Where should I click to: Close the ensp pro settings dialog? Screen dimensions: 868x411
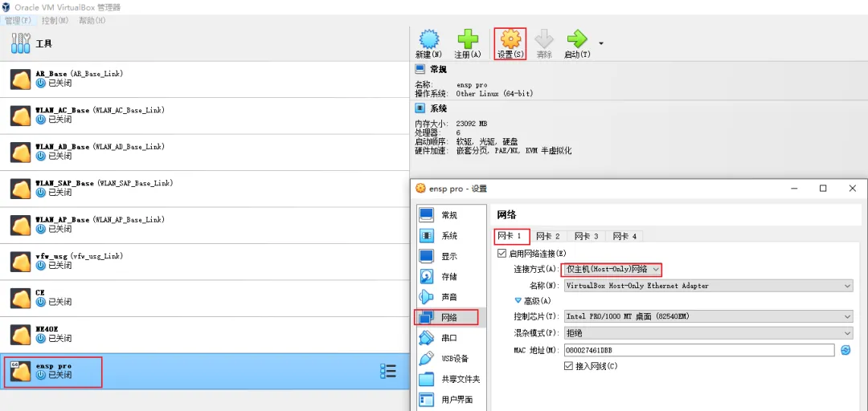pos(853,189)
